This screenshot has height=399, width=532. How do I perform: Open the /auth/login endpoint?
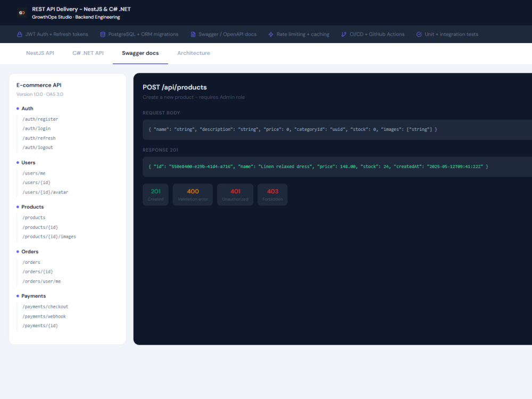(x=36, y=129)
